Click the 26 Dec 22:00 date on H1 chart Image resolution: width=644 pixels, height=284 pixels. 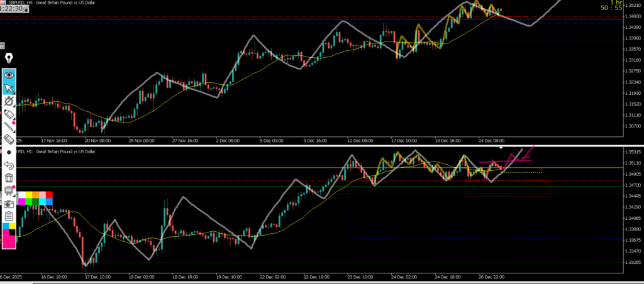(x=492, y=277)
